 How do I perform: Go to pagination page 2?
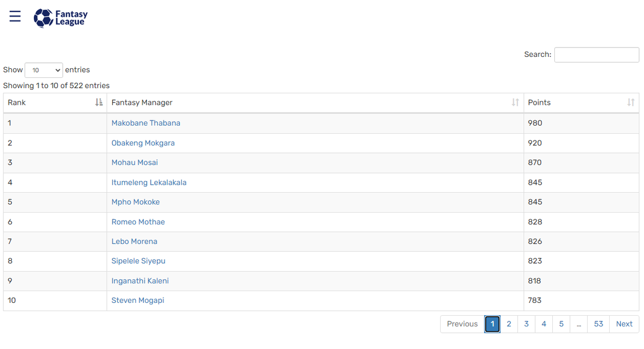coord(509,324)
